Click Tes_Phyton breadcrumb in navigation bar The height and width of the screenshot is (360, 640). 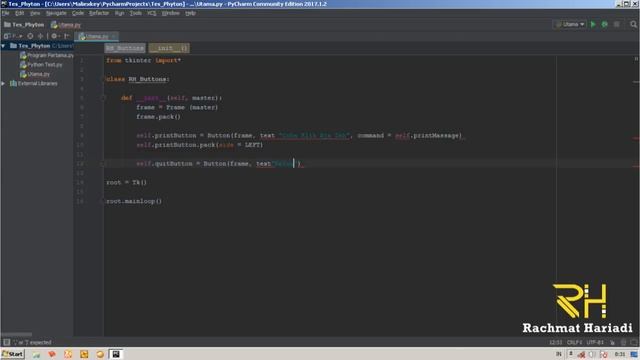24,25
